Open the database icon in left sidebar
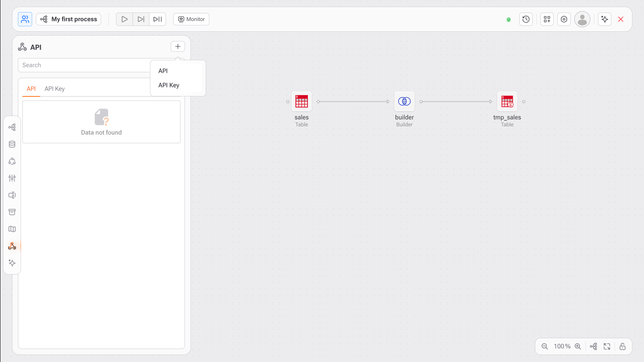The width and height of the screenshot is (644, 362). [x=12, y=144]
